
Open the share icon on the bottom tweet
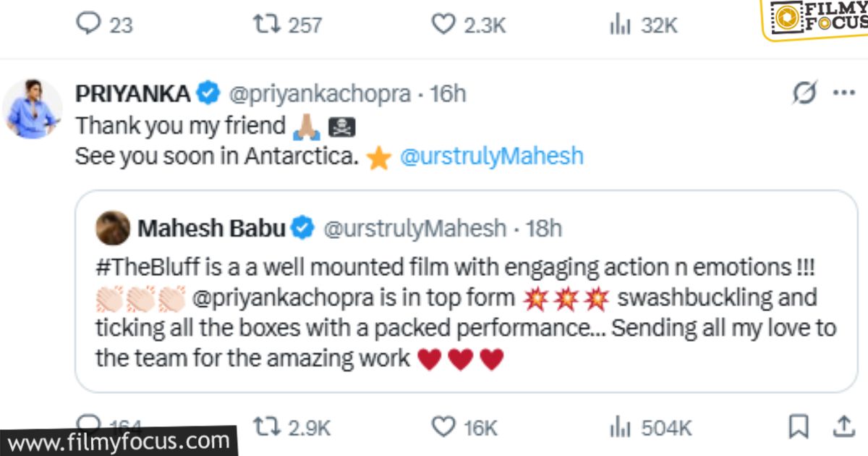[x=845, y=426]
